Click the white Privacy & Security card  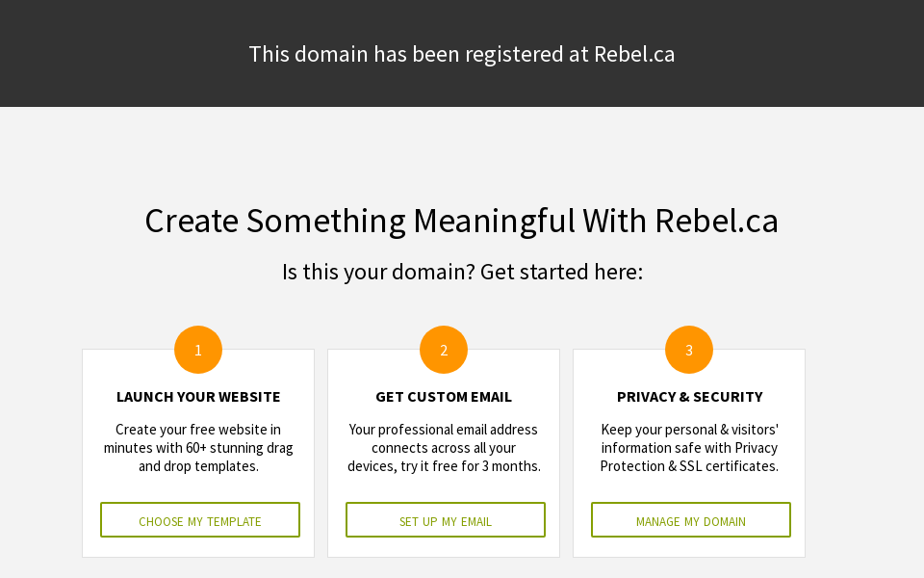pyautogui.click(x=689, y=486)
